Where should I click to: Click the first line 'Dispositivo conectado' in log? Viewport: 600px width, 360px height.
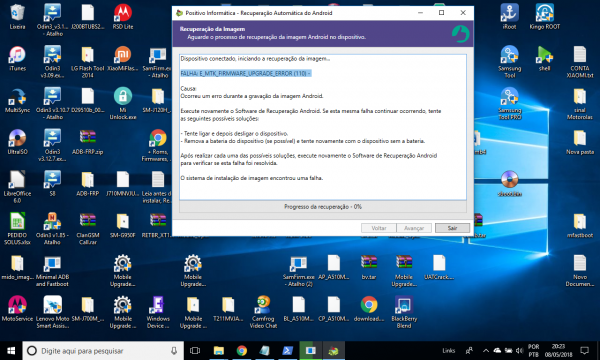click(255, 59)
